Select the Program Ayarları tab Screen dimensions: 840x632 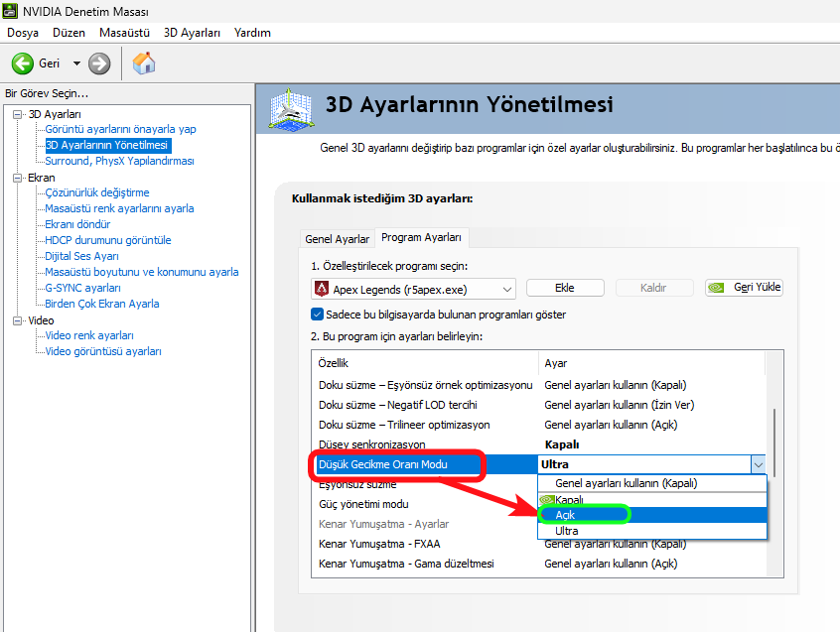click(x=421, y=237)
